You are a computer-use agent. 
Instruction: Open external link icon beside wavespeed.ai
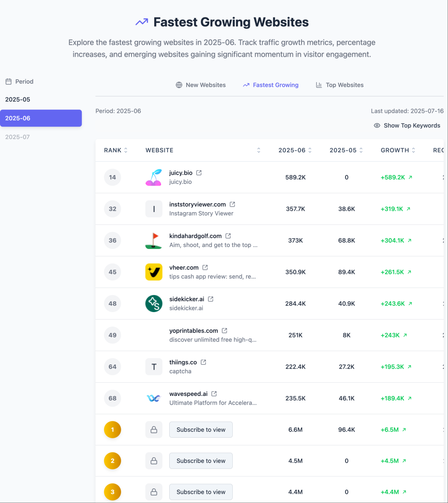[214, 393]
